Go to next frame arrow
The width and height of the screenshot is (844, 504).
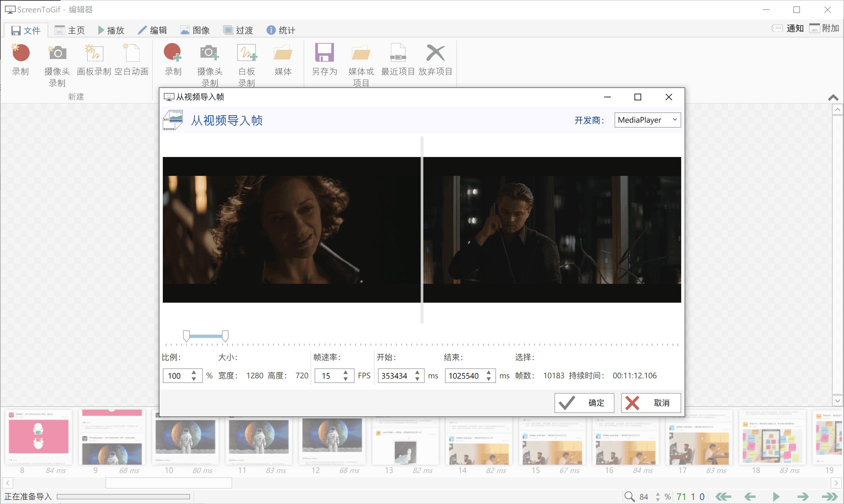(803, 497)
